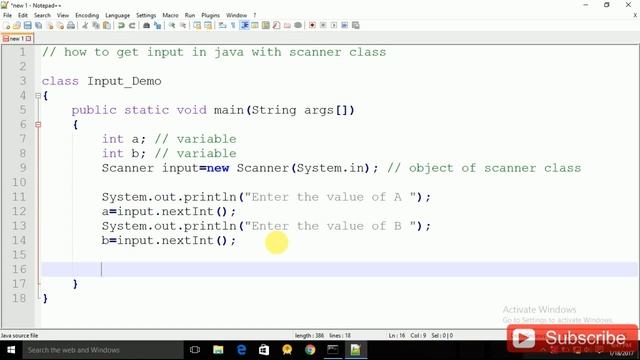Collapse the main method fold marker on line 6
This screenshot has height=360, width=640.
38,124
